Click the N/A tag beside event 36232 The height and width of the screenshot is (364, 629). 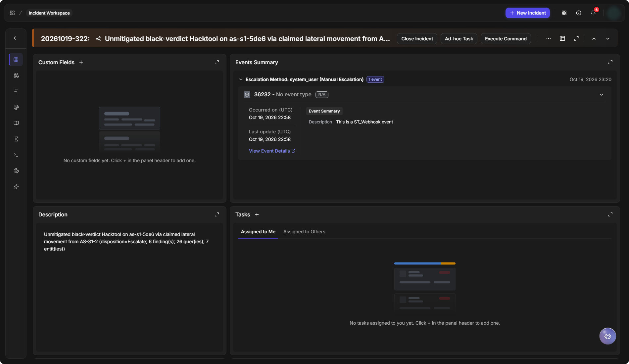pos(322,95)
